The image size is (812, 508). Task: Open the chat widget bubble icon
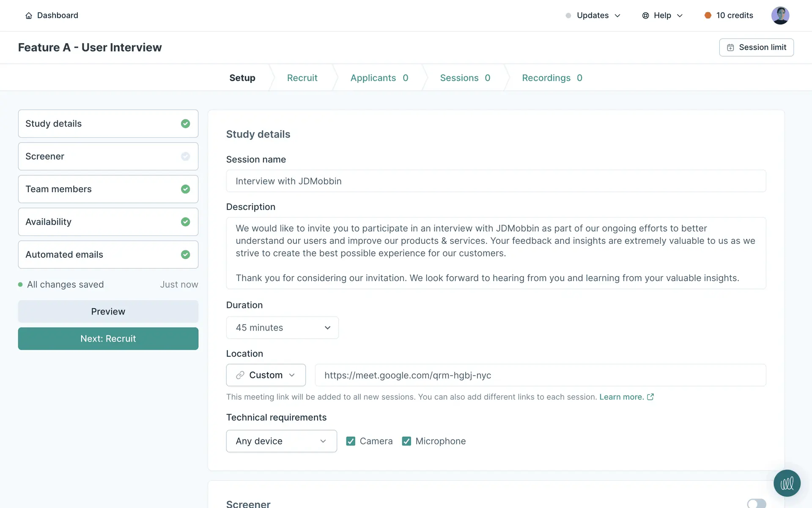coord(787,483)
